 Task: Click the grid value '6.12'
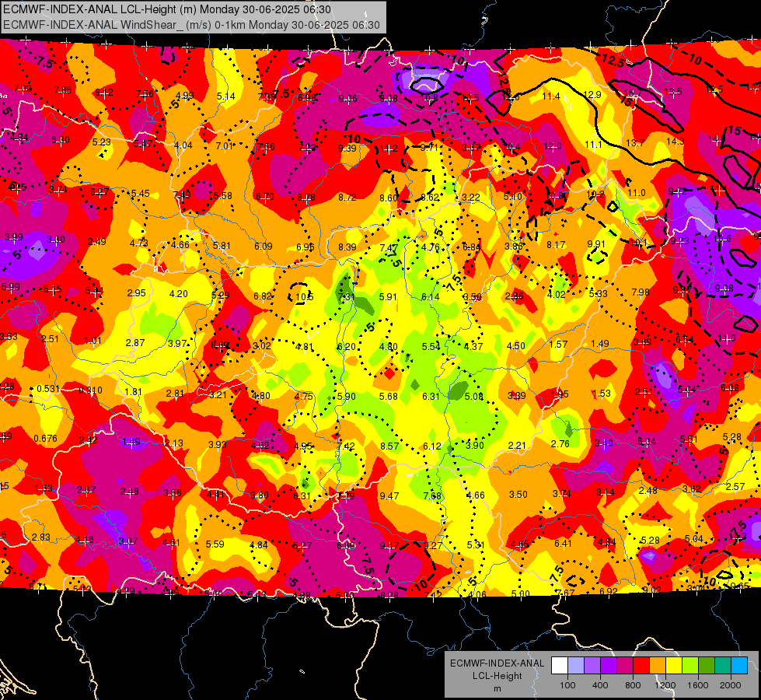tap(432, 446)
